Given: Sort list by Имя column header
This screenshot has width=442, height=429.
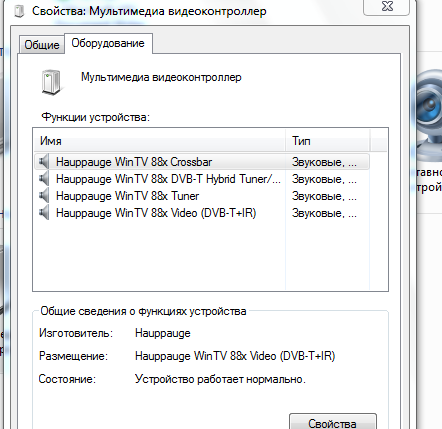Looking at the screenshot, I should (160, 141).
